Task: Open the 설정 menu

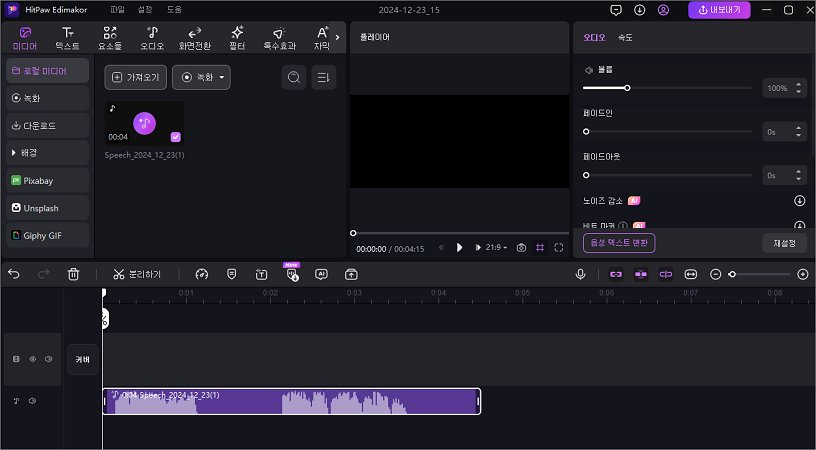Action: click(145, 10)
